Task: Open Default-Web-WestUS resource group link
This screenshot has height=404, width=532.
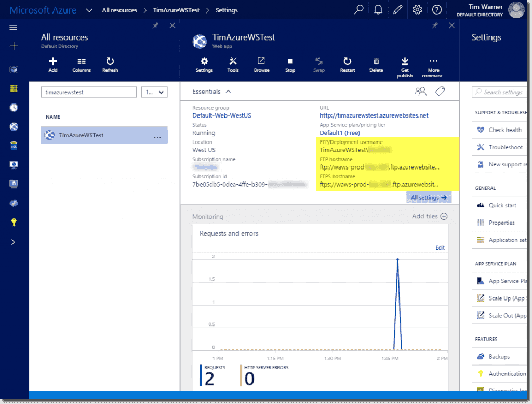Action: [x=222, y=115]
